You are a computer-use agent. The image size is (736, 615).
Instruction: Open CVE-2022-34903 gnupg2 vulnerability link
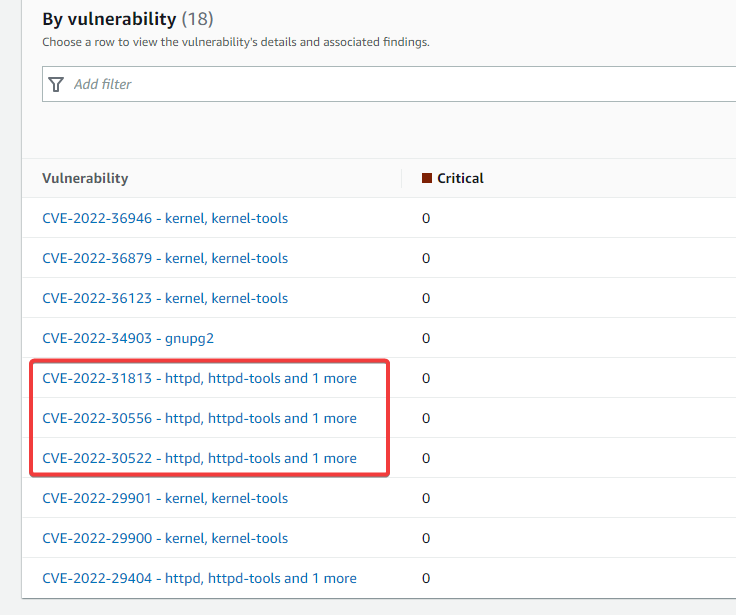pos(128,338)
